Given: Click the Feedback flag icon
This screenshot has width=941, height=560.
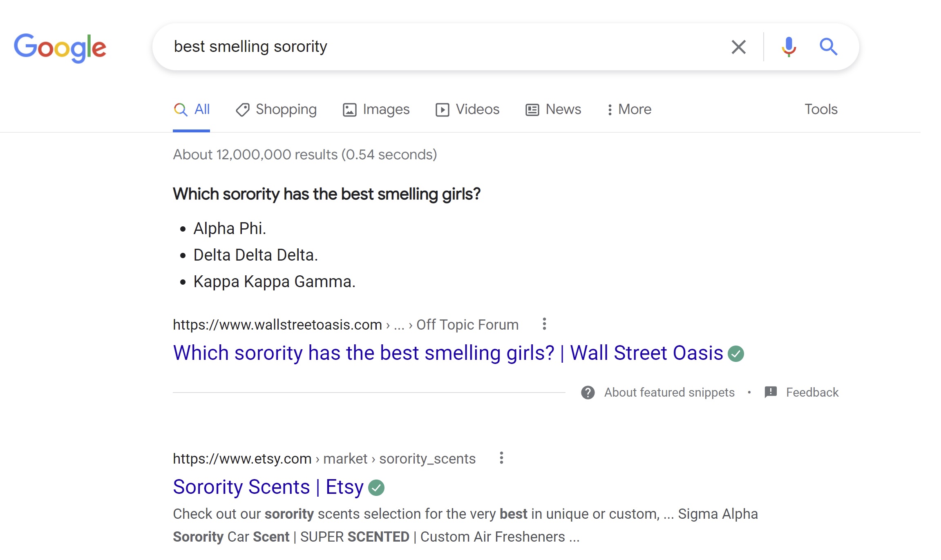Looking at the screenshot, I should pos(771,392).
